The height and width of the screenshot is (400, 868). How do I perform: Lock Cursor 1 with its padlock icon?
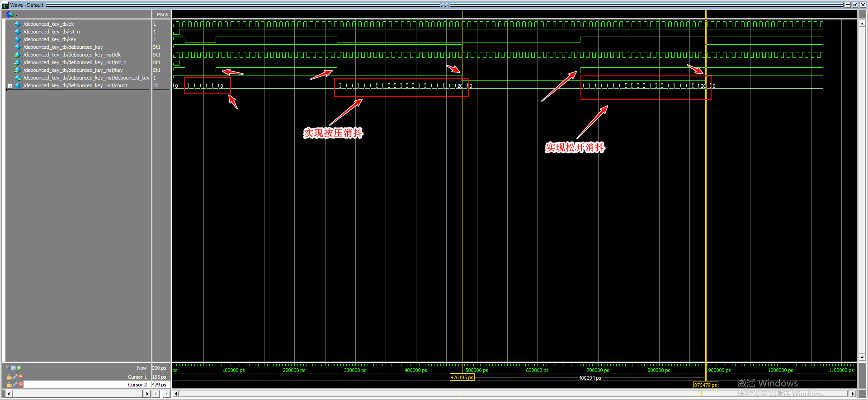9,377
